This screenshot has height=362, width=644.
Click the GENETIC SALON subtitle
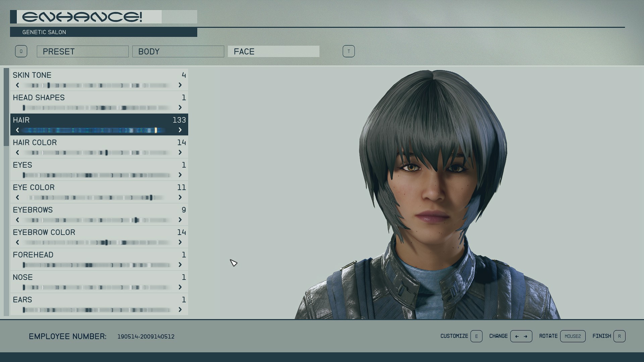pos(44,32)
